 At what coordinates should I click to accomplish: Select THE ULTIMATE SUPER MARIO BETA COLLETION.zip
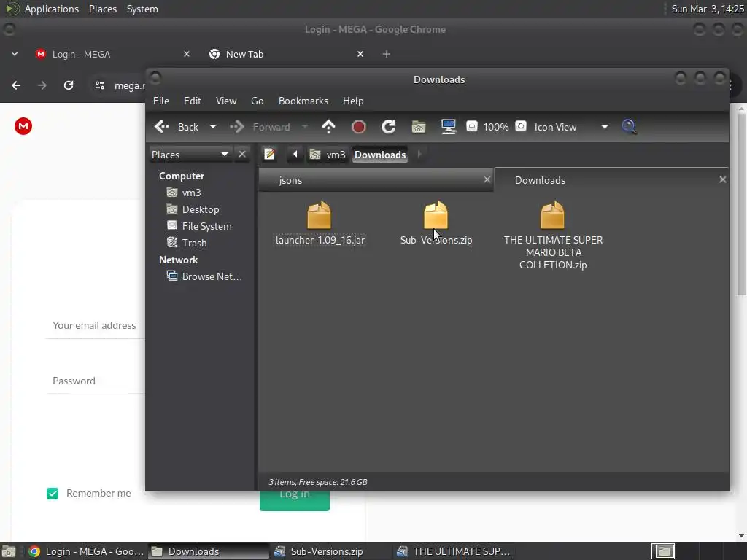tap(553, 236)
